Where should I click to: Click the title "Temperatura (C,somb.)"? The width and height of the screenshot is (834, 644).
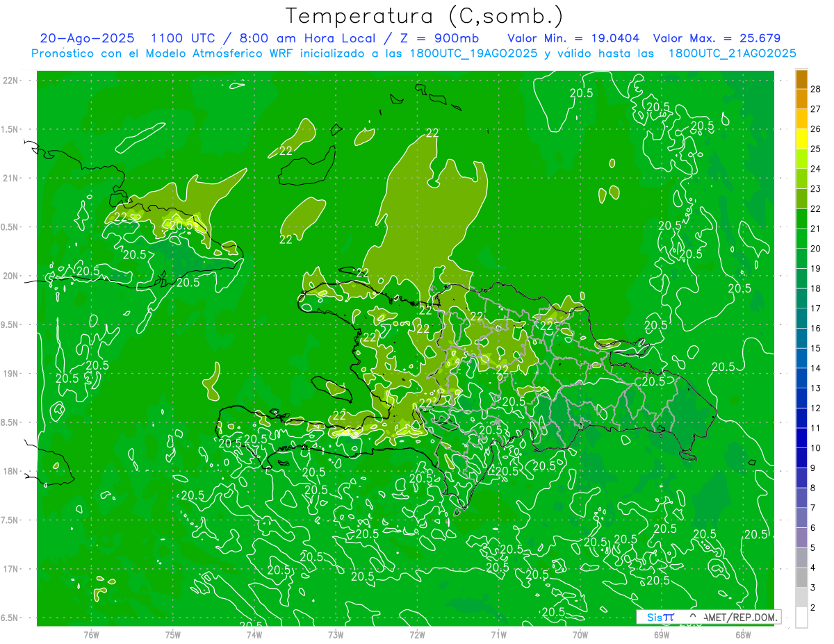pos(425,17)
